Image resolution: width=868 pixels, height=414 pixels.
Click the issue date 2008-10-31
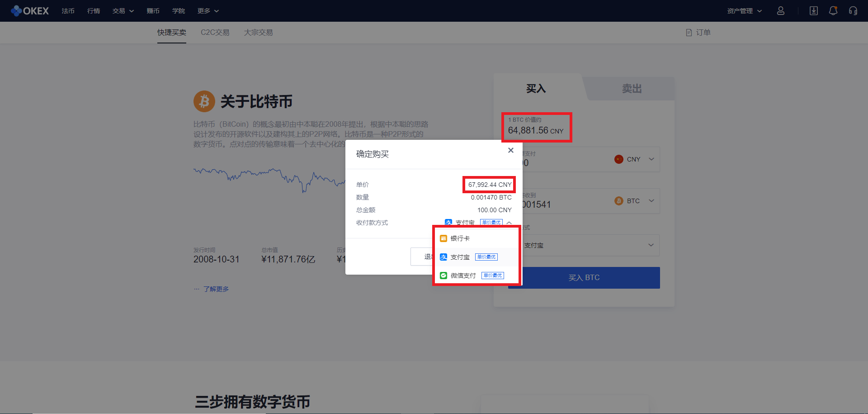point(217,259)
